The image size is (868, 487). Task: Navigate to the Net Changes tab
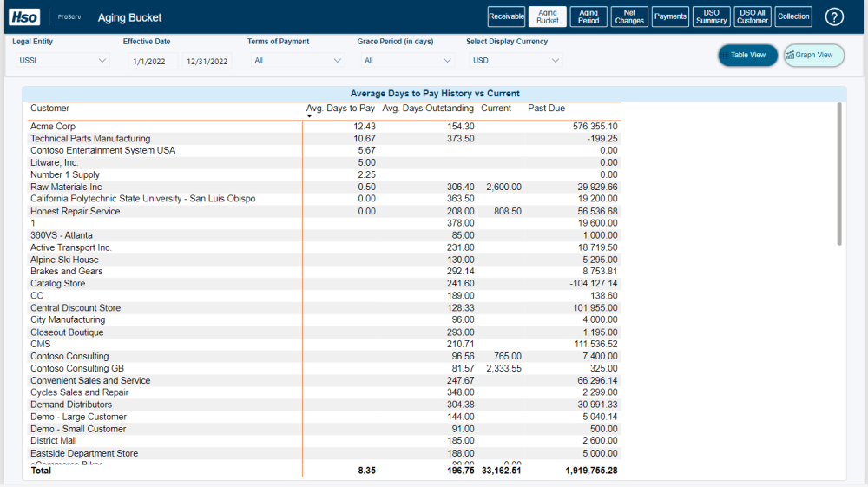tap(629, 16)
